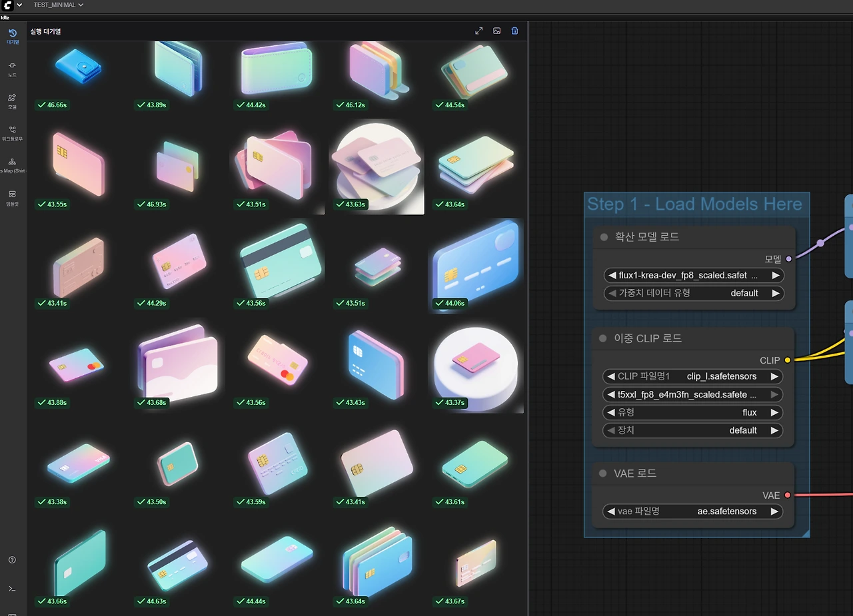
Task: Open the TEST_MINIMAL workflow tab dropdown
Action: coord(59,5)
